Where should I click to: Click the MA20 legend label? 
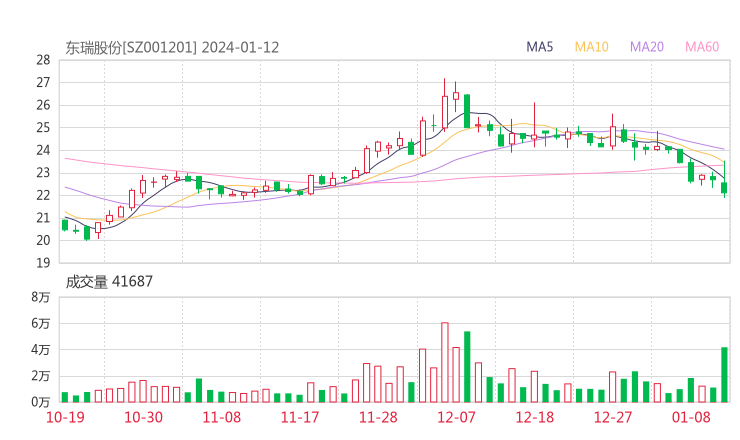[647, 47]
